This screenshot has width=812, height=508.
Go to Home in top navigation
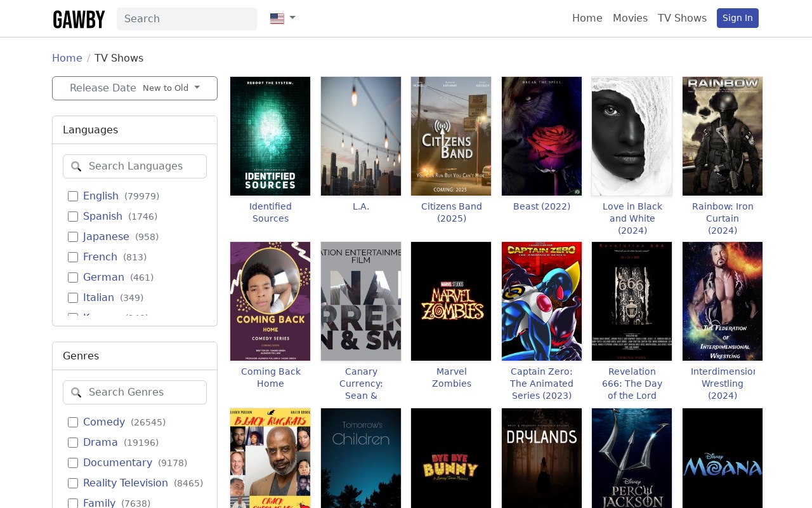(587, 18)
